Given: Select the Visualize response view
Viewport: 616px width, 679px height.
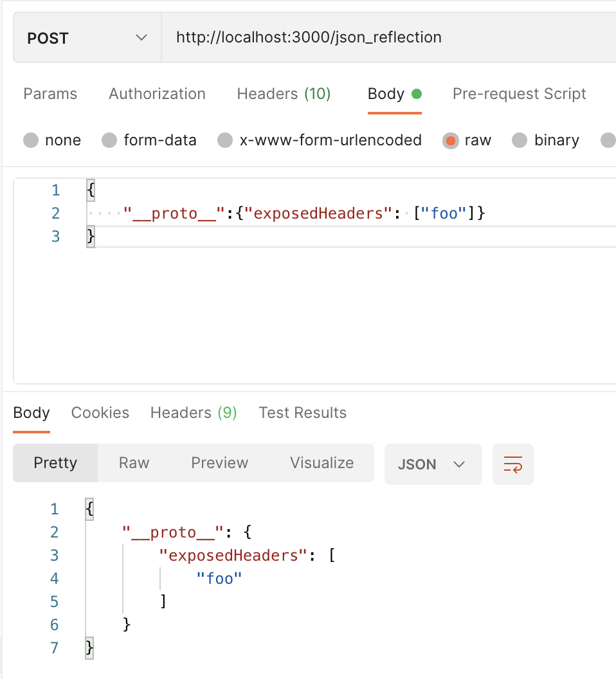Looking at the screenshot, I should (x=321, y=463).
